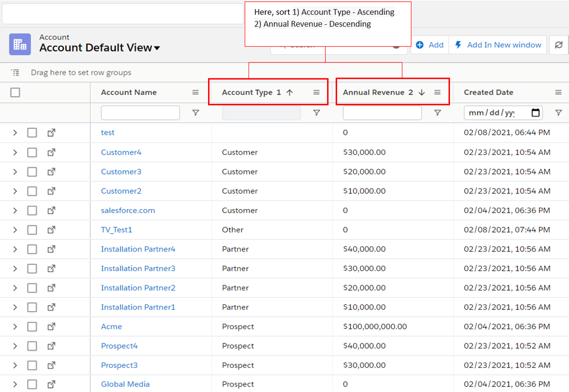
Task: Click the filter icon under Annual Revenue
Action: pos(437,113)
